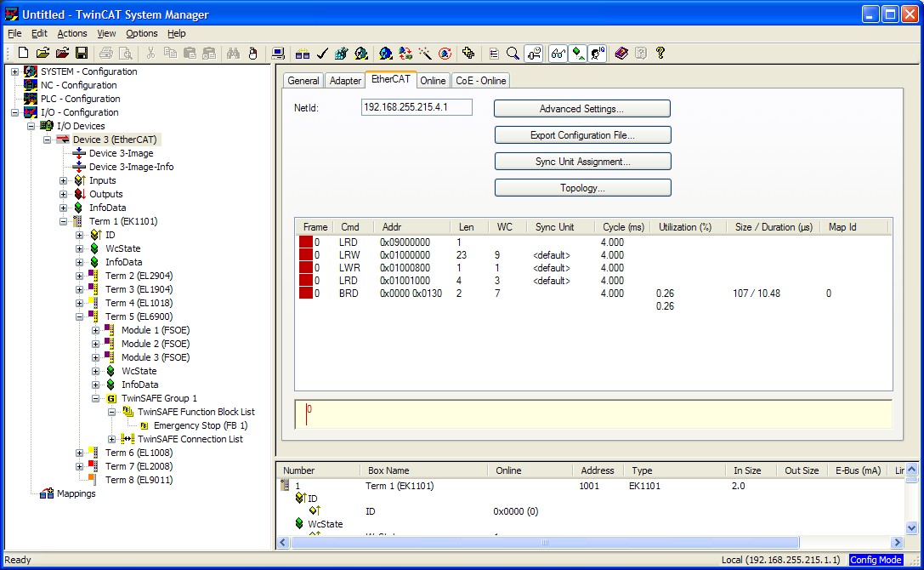Expand Term 2 (EL2904) node
The width and height of the screenshot is (924, 570).
tap(80, 276)
